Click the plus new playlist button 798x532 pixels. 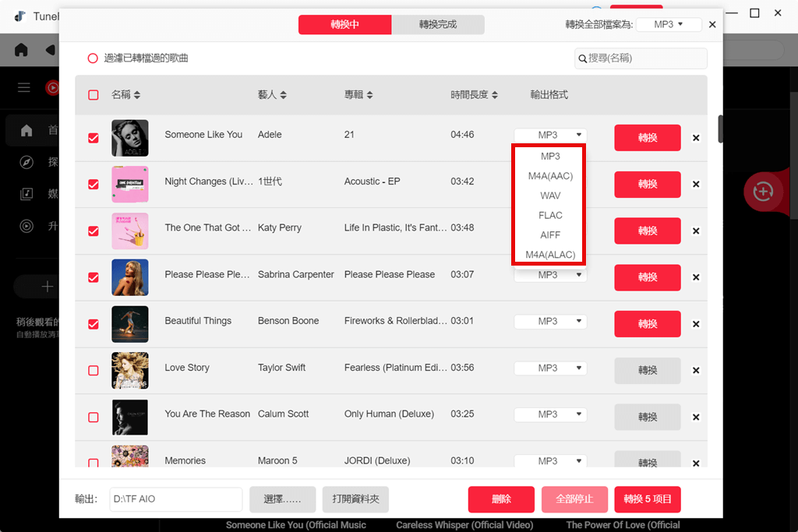(48, 287)
